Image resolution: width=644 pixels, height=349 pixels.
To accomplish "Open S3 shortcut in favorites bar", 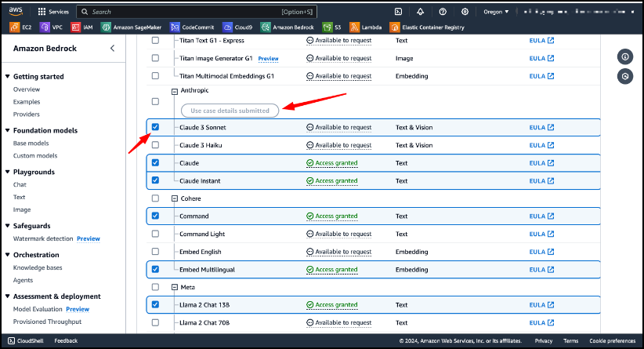I will click(x=332, y=27).
